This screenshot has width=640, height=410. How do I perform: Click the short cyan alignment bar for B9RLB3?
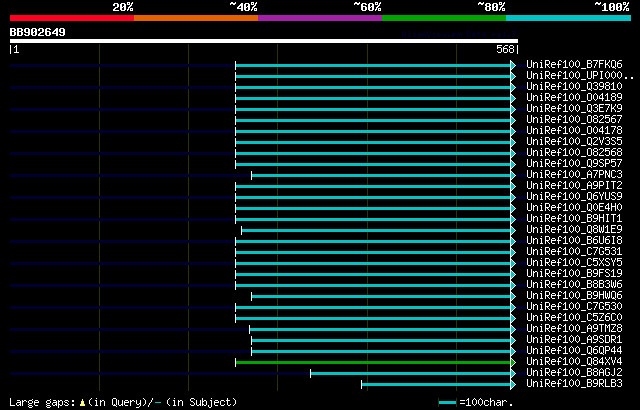pyautogui.click(x=436, y=384)
